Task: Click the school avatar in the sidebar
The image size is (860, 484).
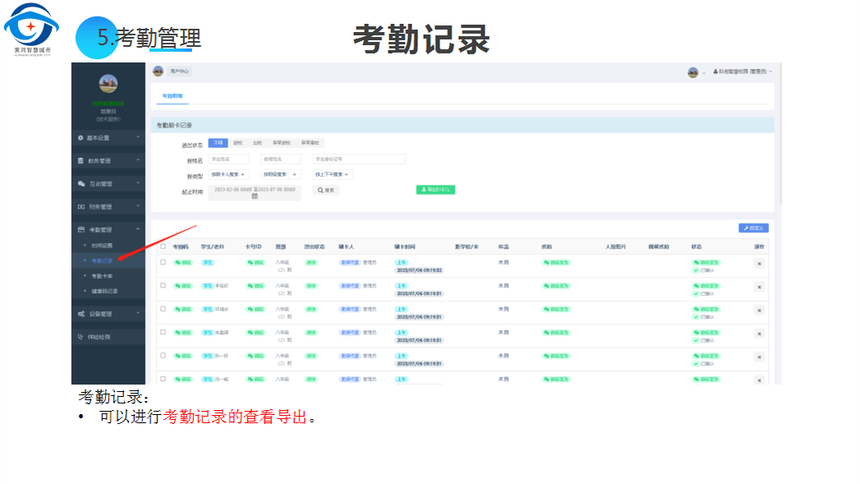Action: pyautogui.click(x=108, y=84)
